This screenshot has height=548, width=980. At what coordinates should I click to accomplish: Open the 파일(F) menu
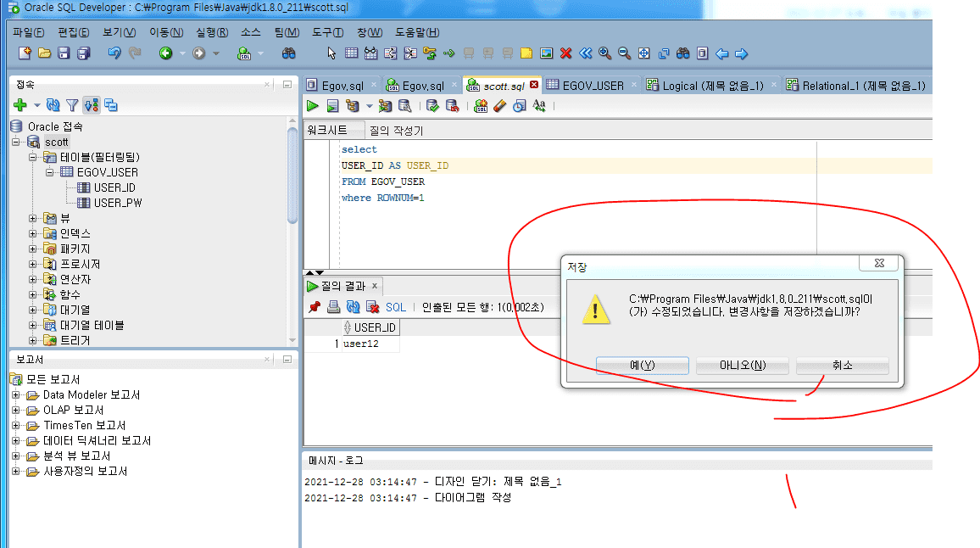29,32
